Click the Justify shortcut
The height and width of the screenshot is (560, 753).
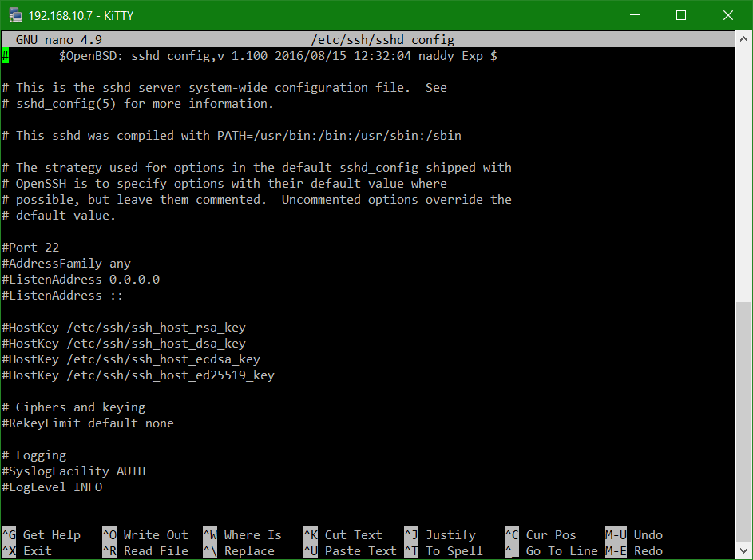[450, 534]
